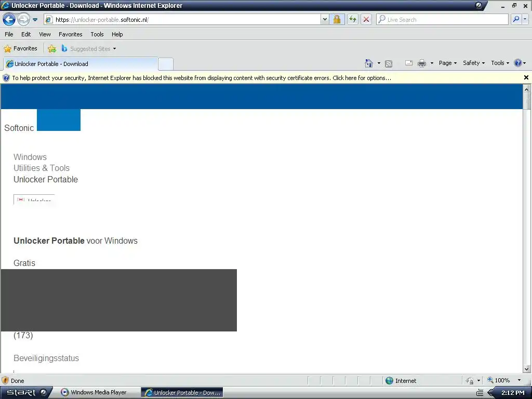
Task: Click the 2:12 PM taskbar clock
Action: 513,393
